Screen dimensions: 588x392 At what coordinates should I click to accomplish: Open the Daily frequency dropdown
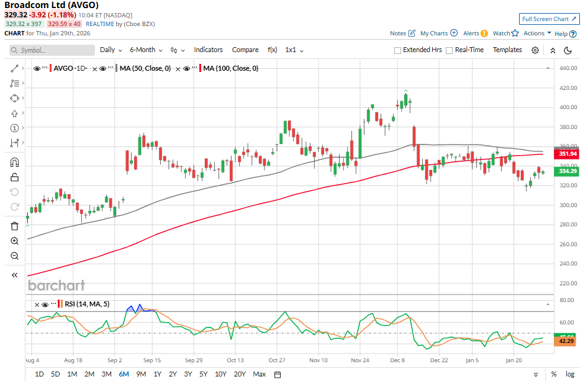tap(110, 50)
